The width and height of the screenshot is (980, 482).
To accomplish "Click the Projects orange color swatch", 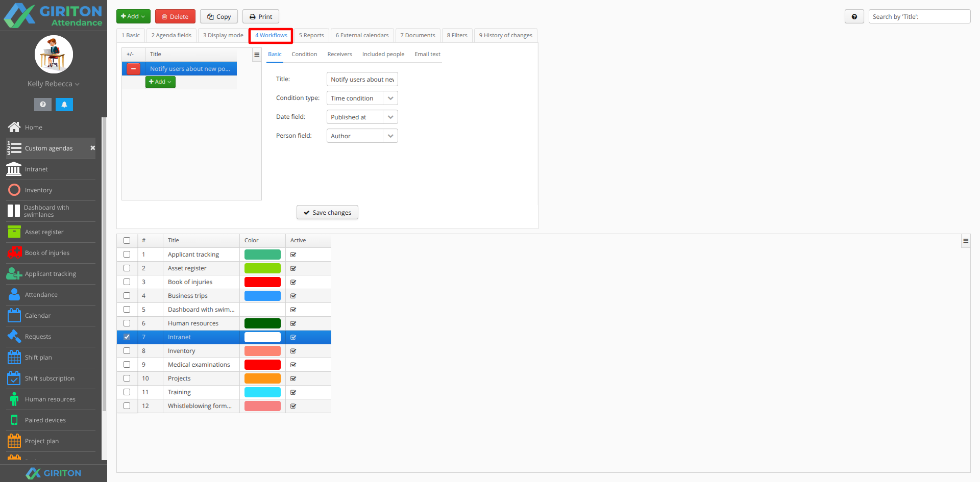I will tap(262, 378).
